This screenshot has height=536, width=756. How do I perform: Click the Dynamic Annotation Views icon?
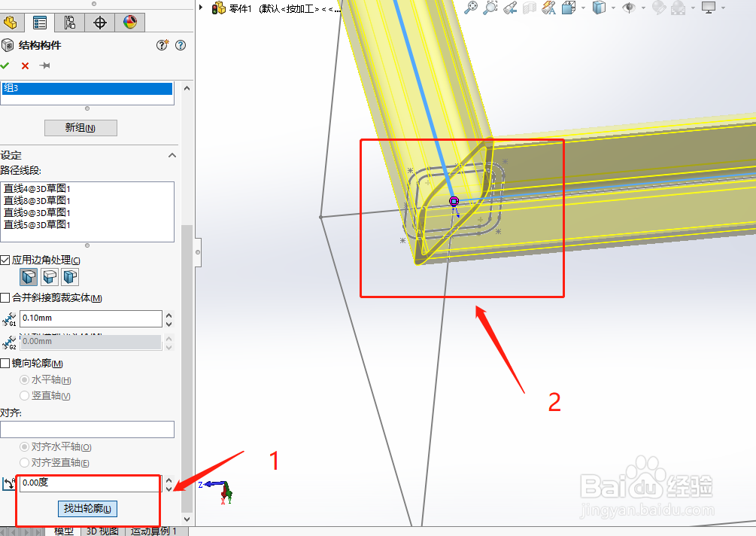tap(548, 8)
